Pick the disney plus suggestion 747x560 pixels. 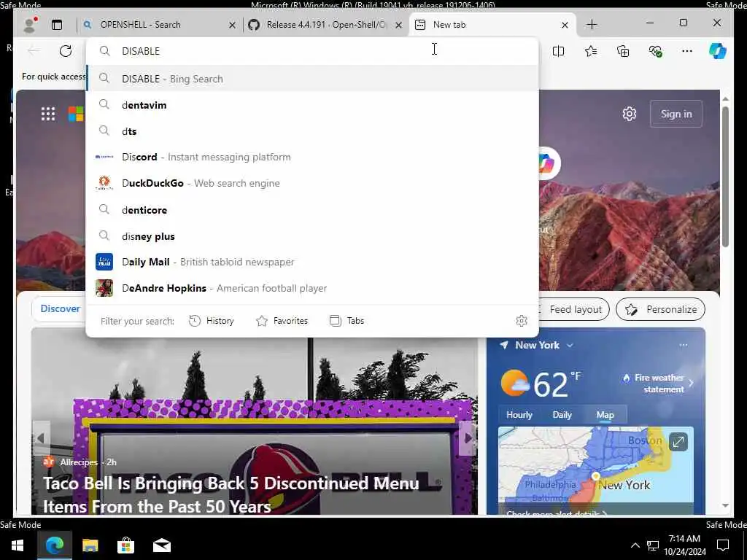(x=312, y=236)
